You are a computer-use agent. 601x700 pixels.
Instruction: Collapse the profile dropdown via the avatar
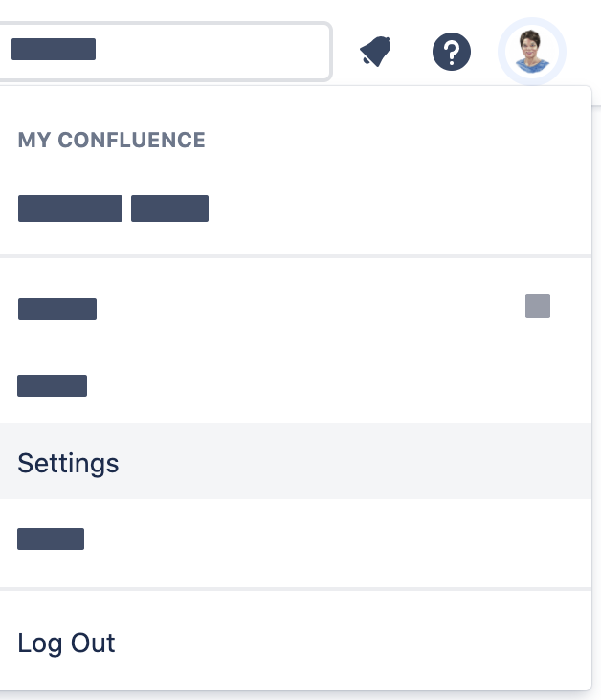[532, 51]
